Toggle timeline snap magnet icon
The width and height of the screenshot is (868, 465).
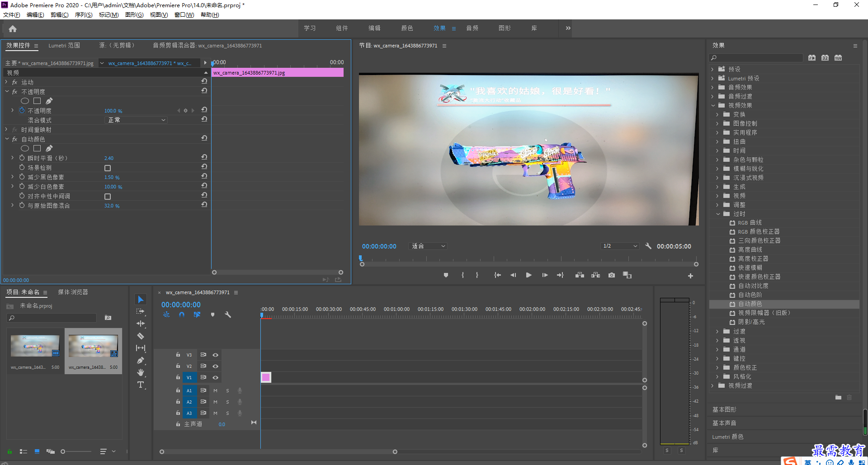182,315
